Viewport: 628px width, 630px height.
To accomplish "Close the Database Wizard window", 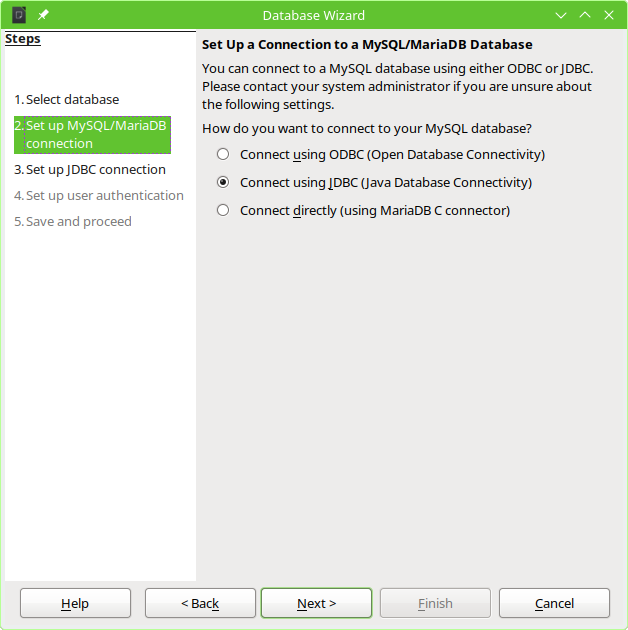I will pyautogui.click(x=609, y=15).
